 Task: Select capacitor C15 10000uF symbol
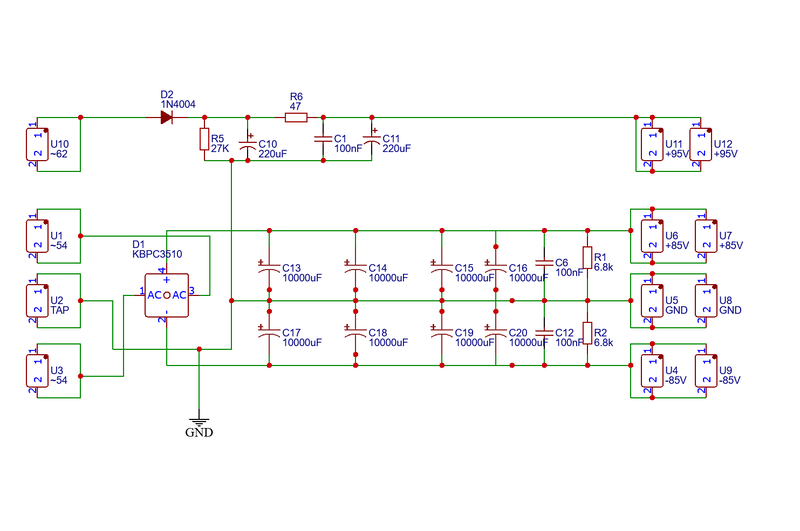click(x=442, y=266)
